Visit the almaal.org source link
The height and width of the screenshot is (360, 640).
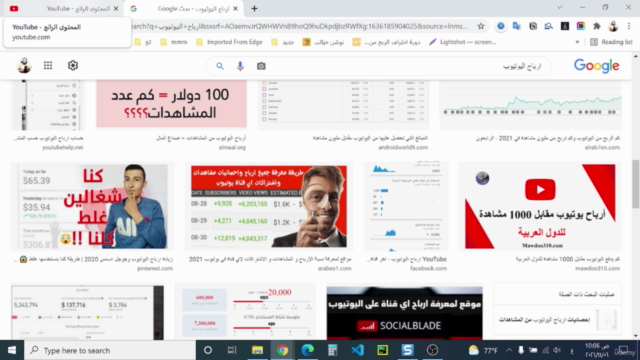[x=232, y=148]
